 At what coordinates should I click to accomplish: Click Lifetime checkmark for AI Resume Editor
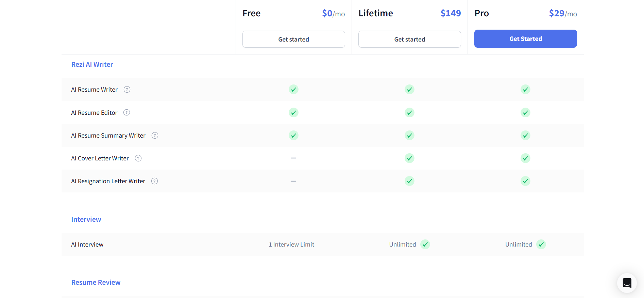[x=409, y=112]
